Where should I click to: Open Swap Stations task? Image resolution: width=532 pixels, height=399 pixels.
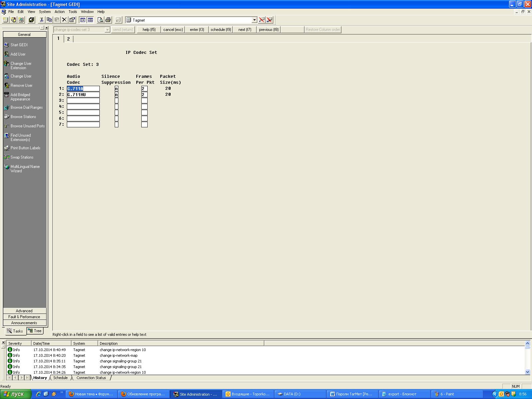22,157
